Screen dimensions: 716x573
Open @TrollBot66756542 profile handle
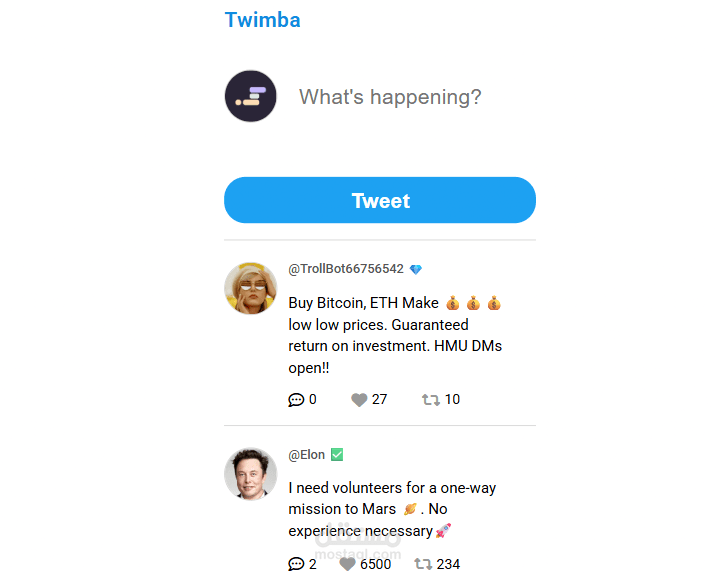[346, 269]
